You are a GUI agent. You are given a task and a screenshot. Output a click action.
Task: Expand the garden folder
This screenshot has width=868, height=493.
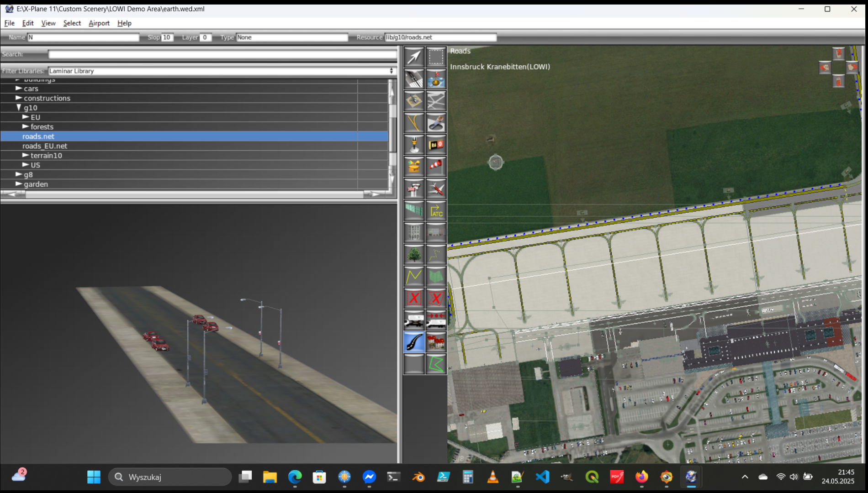(x=19, y=184)
